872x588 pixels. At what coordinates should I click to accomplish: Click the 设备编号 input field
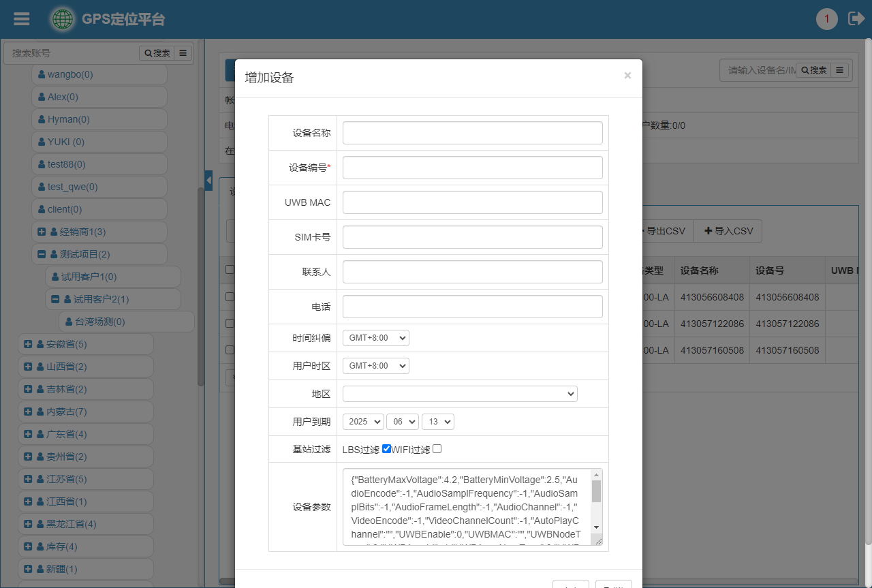tap(472, 168)
